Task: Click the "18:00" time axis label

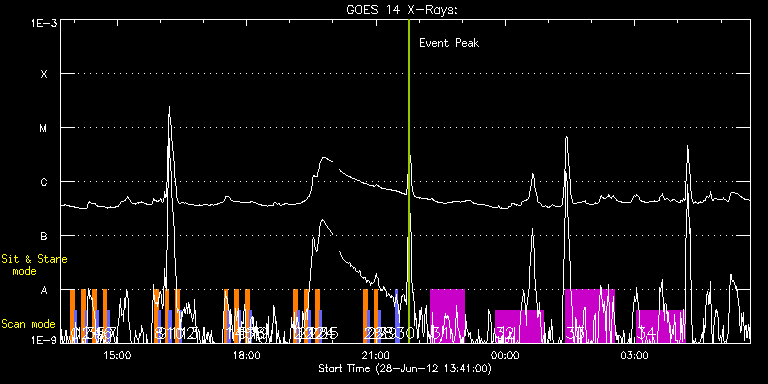Action: (x=247, y=355)
